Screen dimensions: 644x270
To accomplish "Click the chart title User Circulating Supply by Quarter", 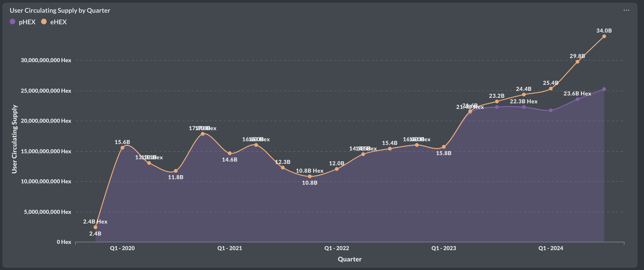I will point(60,11).
